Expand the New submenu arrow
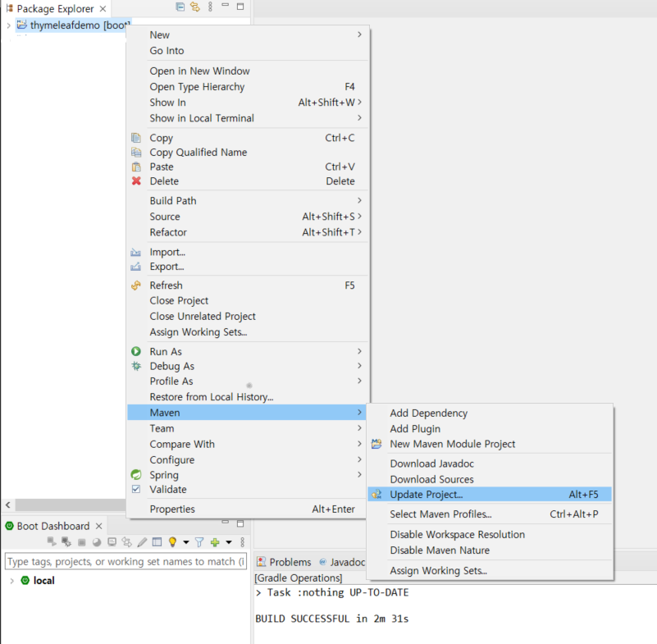Image resolution: width=657 pixels, height=644 pixels. click(359, 34)
